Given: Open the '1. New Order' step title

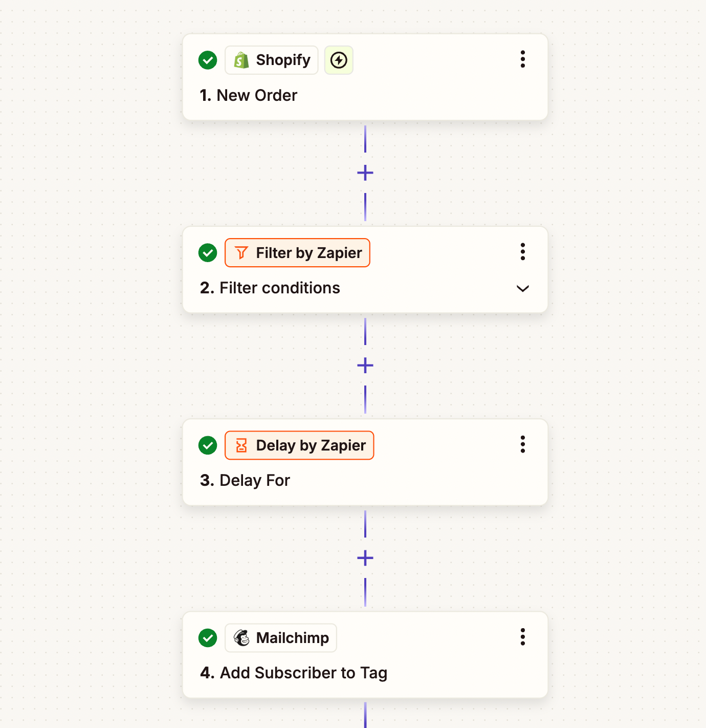Looking at the screenshot, I should click(x=249, y=96).
